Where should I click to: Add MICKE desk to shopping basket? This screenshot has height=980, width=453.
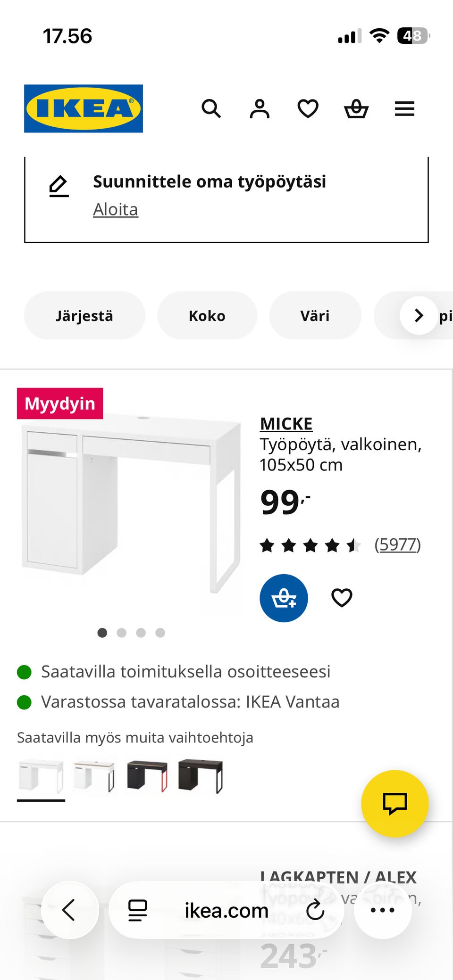point(284,598)
